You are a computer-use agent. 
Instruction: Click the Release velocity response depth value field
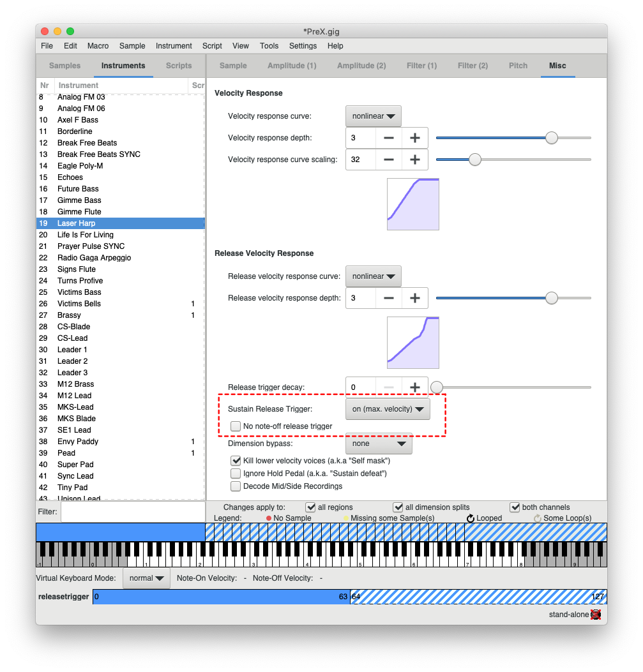(x=361, y=298)
